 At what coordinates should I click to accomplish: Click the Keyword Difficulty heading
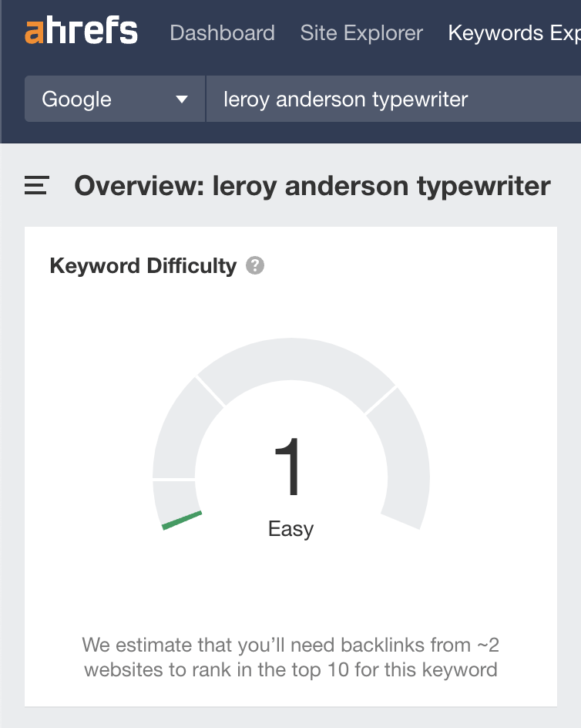(143, 266)
